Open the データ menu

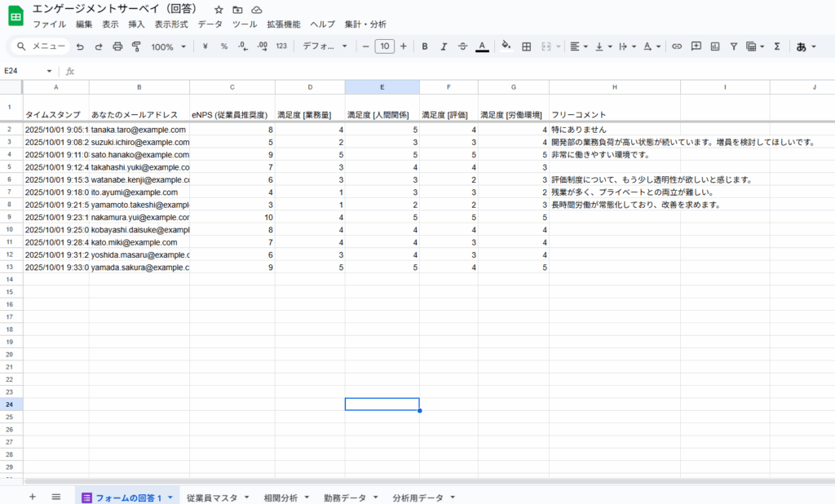pyautogui.click(x=210, y=24)
